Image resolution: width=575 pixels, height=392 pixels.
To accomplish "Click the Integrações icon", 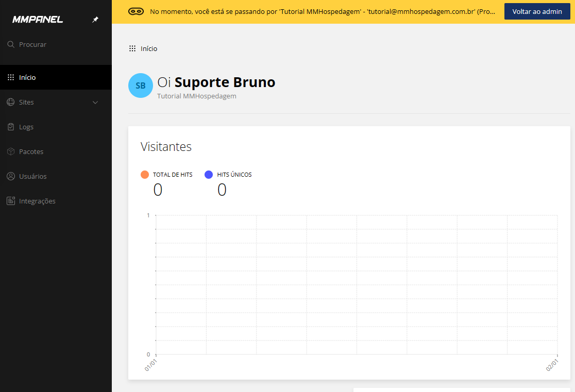I will (x=11, y=201).
